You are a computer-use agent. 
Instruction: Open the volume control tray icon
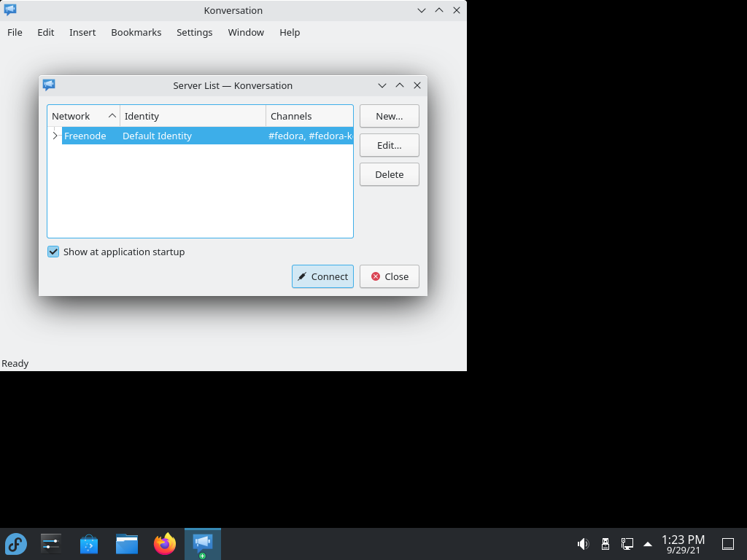pos(583,544)
